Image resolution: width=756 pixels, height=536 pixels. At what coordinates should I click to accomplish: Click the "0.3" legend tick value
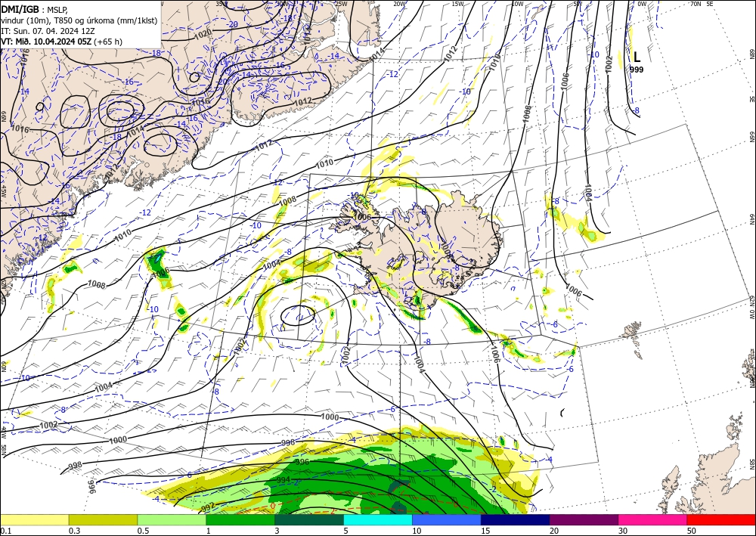point(74,531)
